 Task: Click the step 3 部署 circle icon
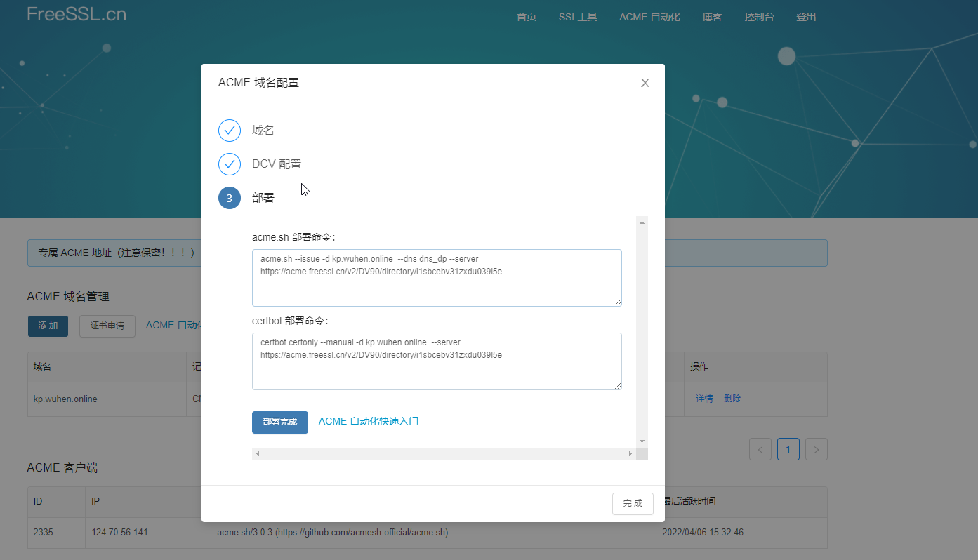[230, 198]
